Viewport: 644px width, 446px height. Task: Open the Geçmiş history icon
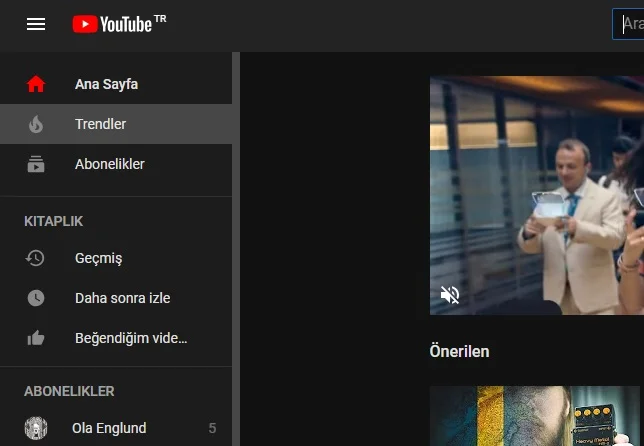coord(36,258)
